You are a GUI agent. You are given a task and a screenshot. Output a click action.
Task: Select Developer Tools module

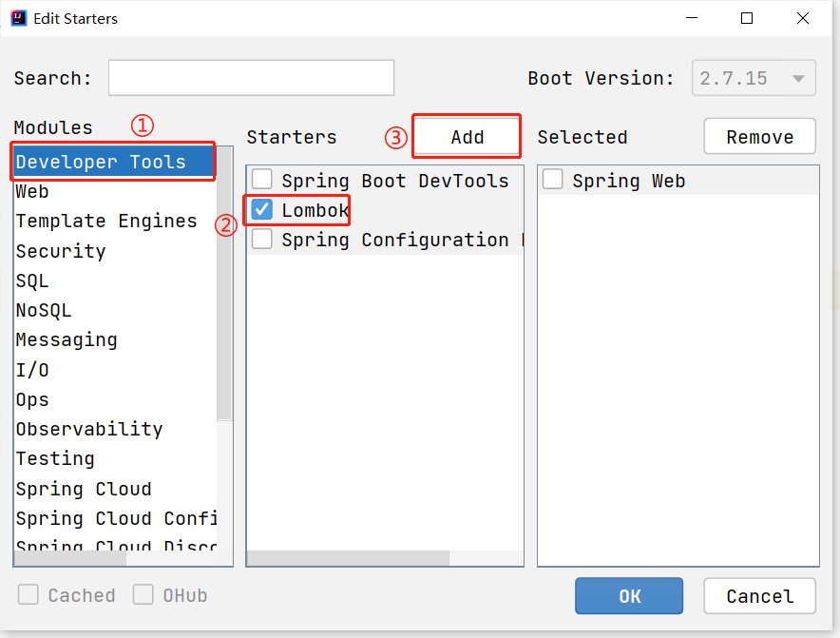114,162
